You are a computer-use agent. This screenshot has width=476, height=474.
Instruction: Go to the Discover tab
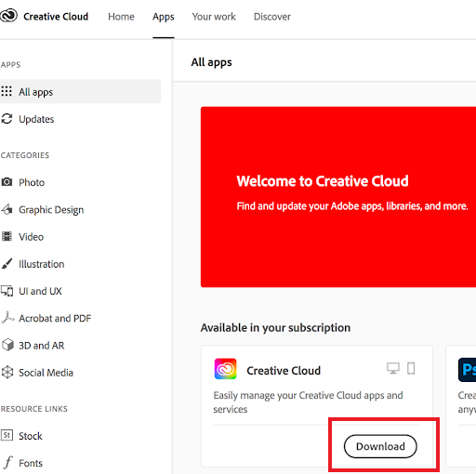click(272, 17)
